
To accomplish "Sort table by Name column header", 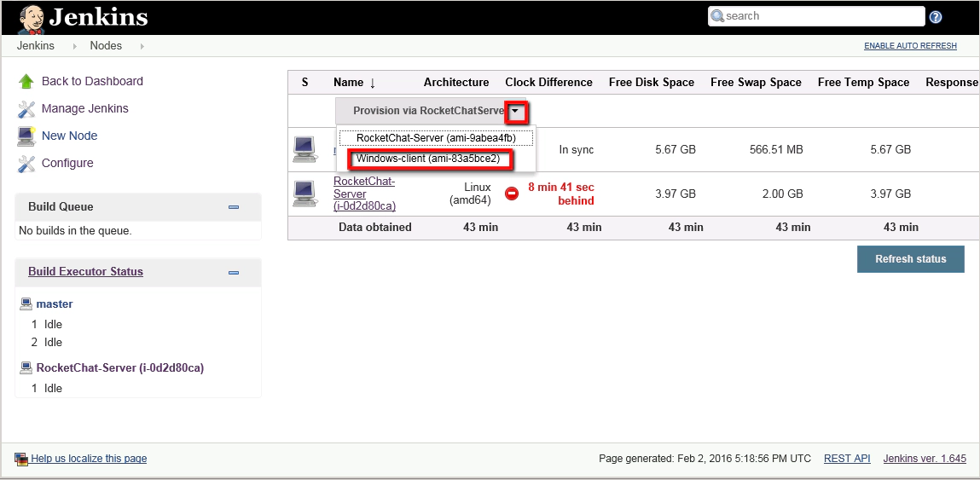I will [348, 83].
